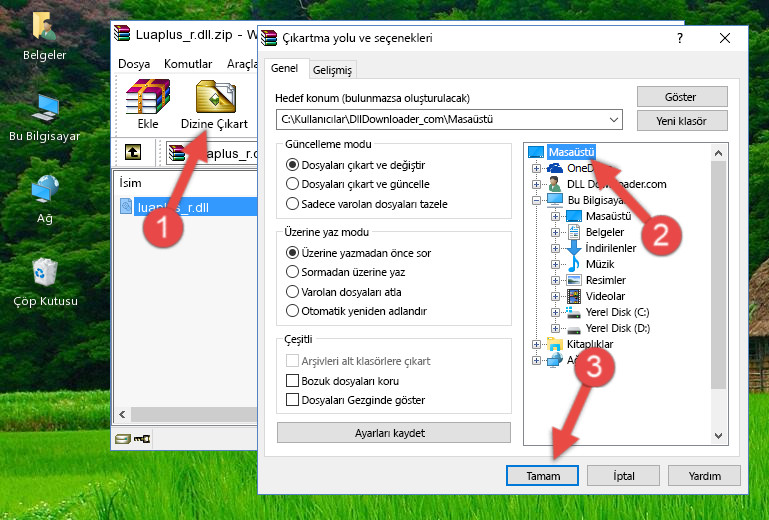The image size is (769, 520).
Task: Open the Ağ network desktop icon
Action: pos(45,189)
